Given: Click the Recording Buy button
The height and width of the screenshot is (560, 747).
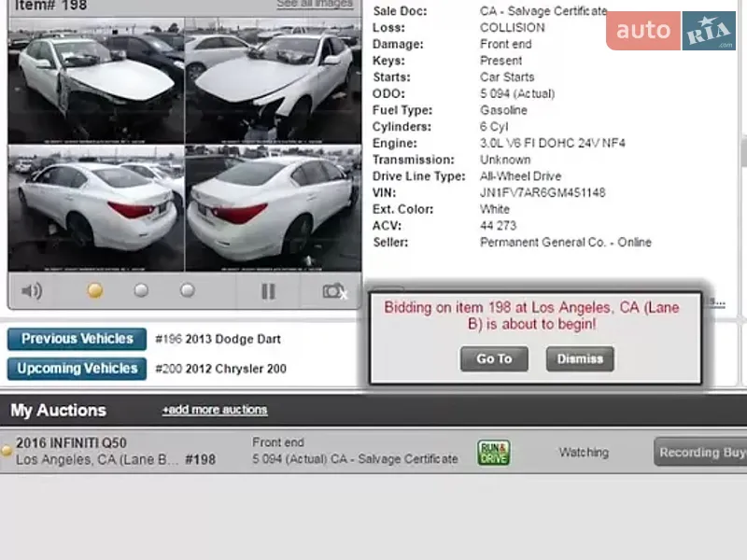Looking at the screenshot, I should tap(700, 452).
